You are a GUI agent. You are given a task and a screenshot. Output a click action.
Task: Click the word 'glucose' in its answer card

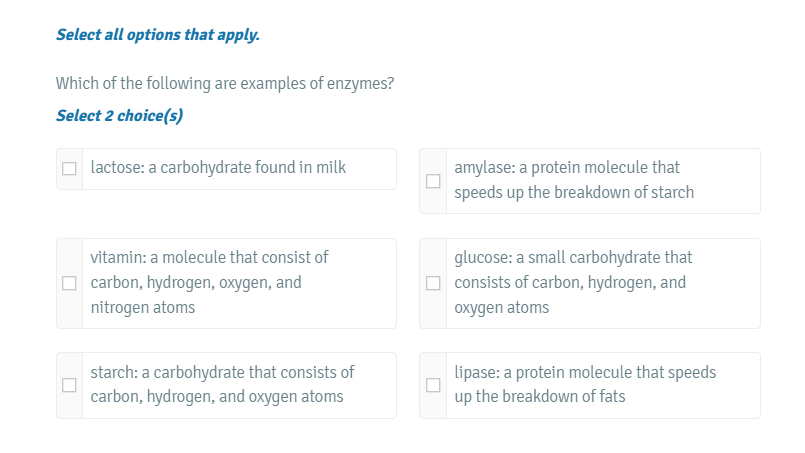point(482,258)
